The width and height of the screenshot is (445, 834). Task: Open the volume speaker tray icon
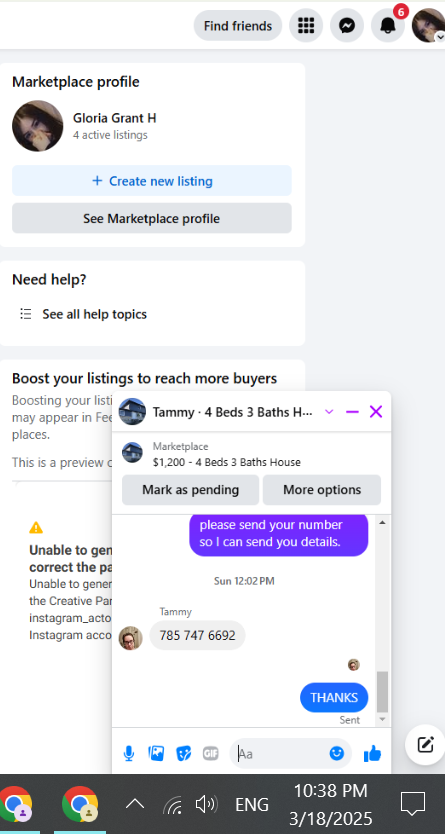point(206,804)
